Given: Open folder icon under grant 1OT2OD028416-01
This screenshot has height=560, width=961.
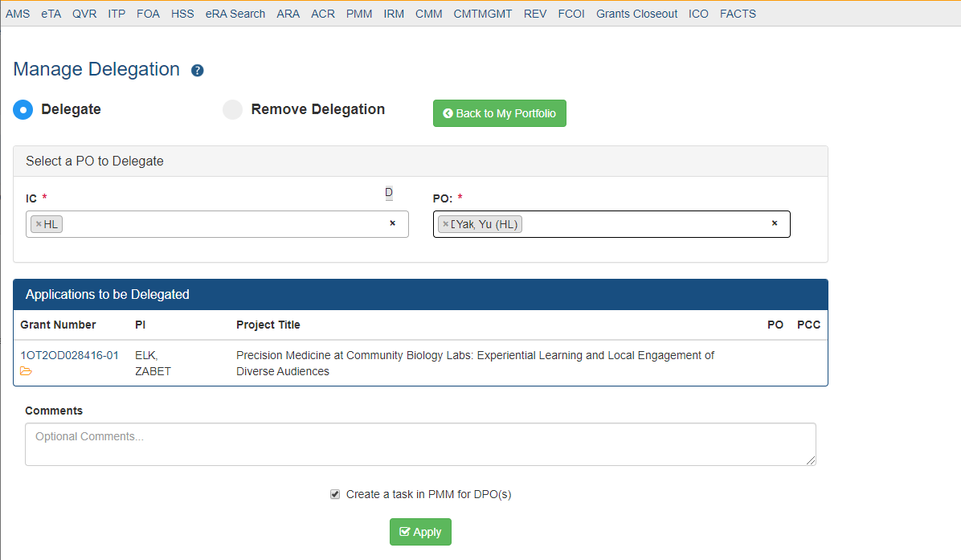Looking at the screenshot, I should (26, 371).
